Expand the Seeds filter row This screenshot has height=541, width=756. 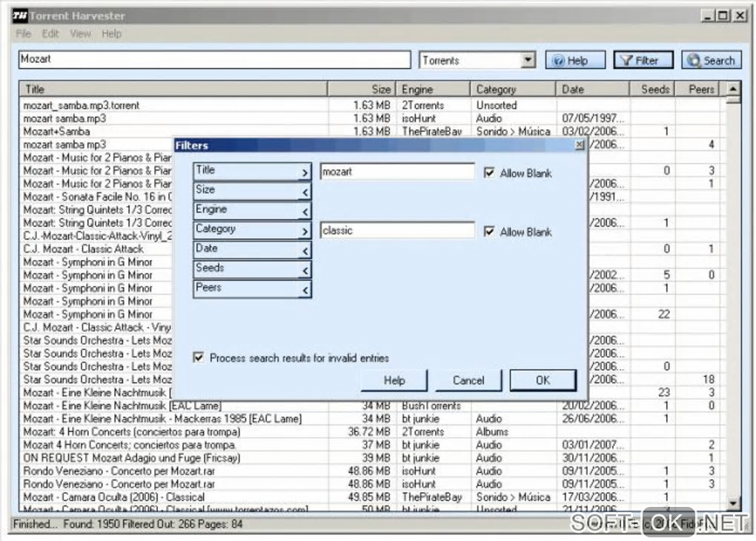305,270
